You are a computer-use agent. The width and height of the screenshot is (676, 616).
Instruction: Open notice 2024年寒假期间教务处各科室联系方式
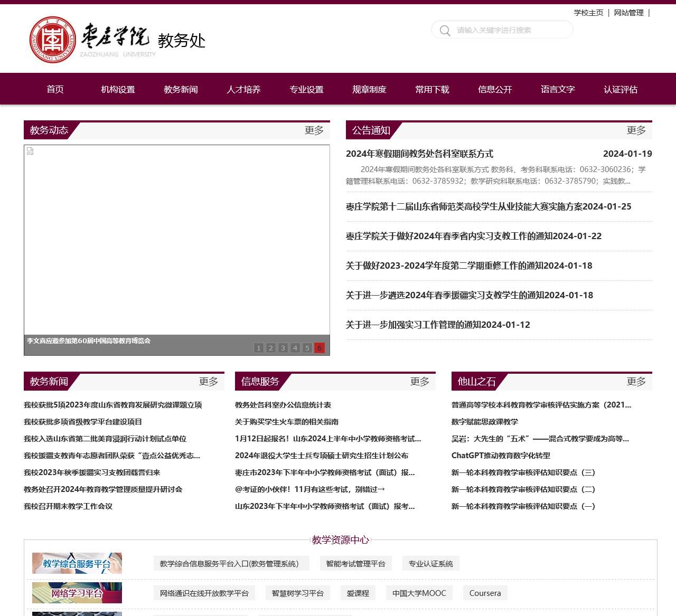pyautogui.click(x=419, y=154)
